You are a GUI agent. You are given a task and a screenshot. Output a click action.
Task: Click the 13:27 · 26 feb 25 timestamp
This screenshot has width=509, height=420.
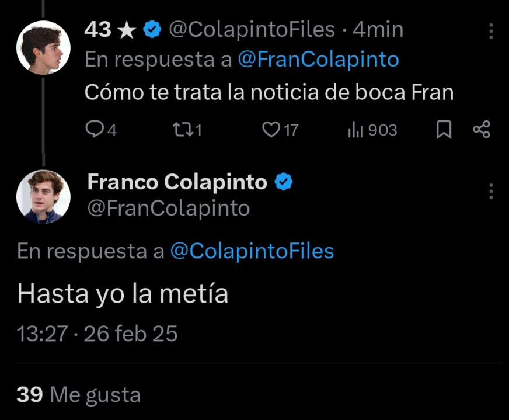click(x=97, y=334)
